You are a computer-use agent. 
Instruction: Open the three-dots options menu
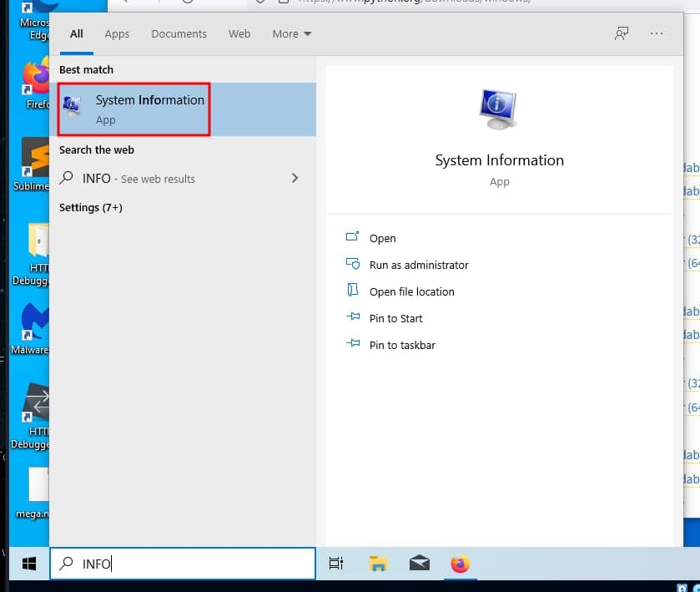pyautogui.click(x=657, y=33)
